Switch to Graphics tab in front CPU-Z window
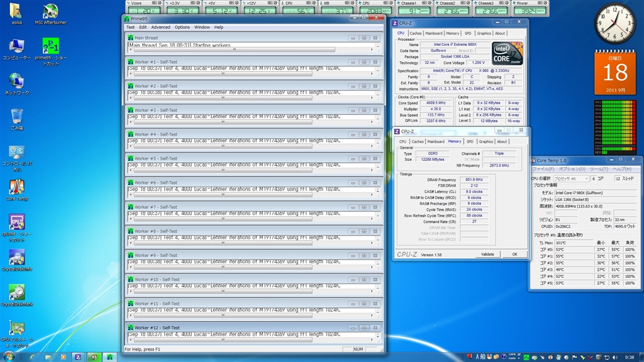This screenshot has height=362, width=644. (486, 141)
